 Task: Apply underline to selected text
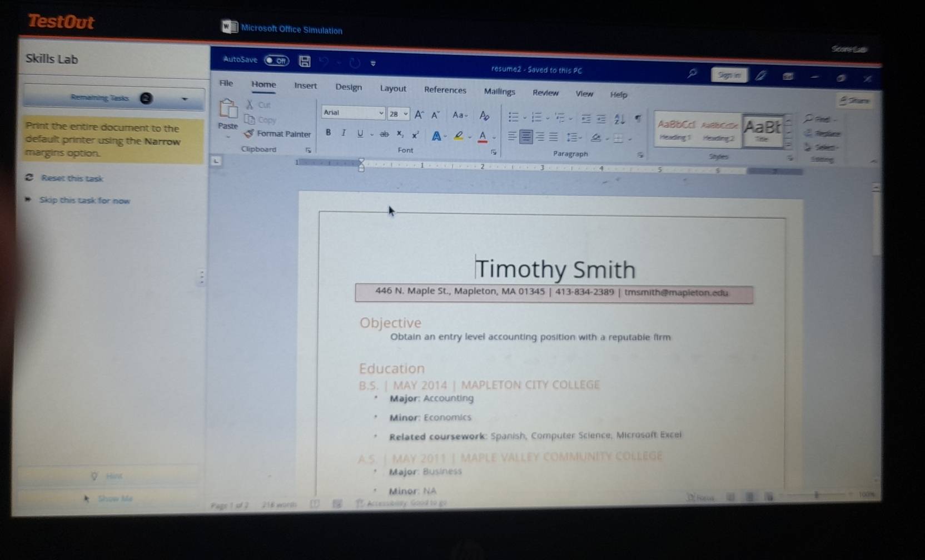[x=360, y=134]
